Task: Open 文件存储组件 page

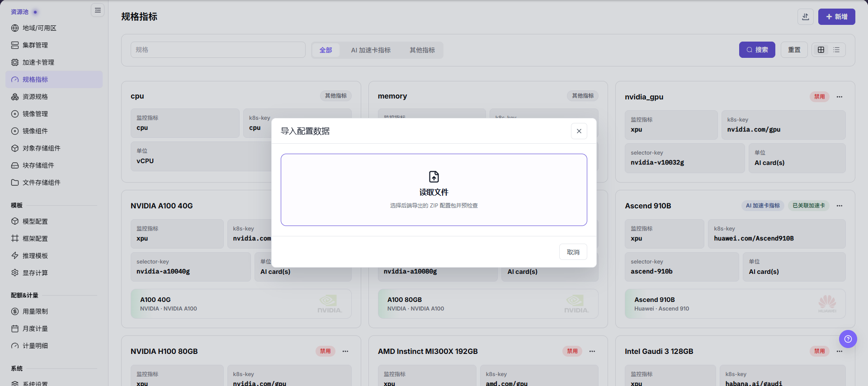Action: [54, 183]
